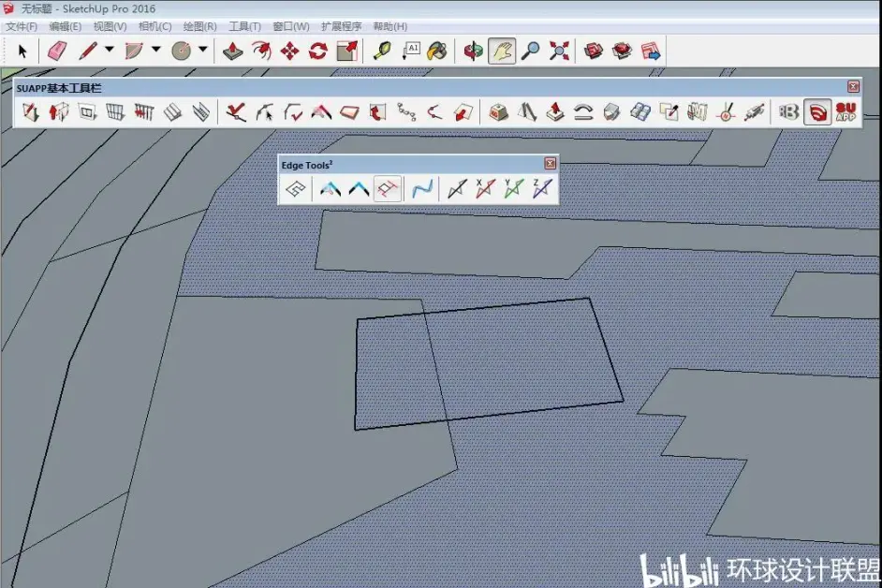Select the Zoom magnifier tool
882x588 pixels.
point(531,51)
